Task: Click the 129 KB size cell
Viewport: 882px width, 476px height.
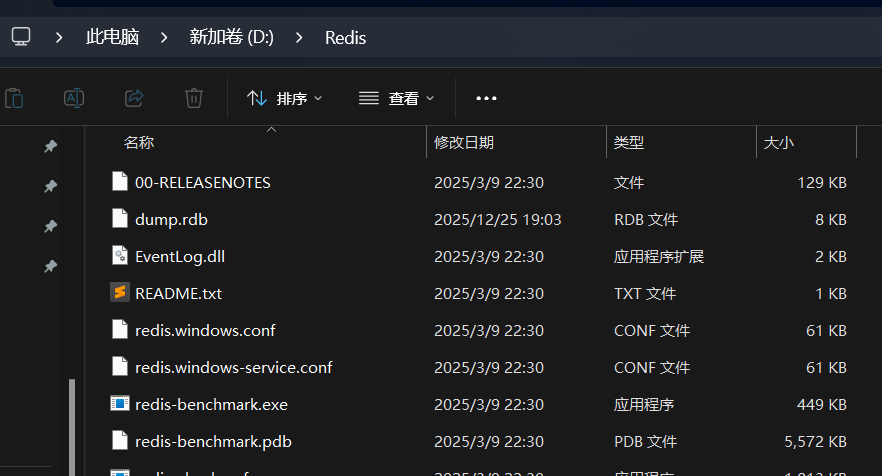Action: pyautogui.click(x=822, y=183)
